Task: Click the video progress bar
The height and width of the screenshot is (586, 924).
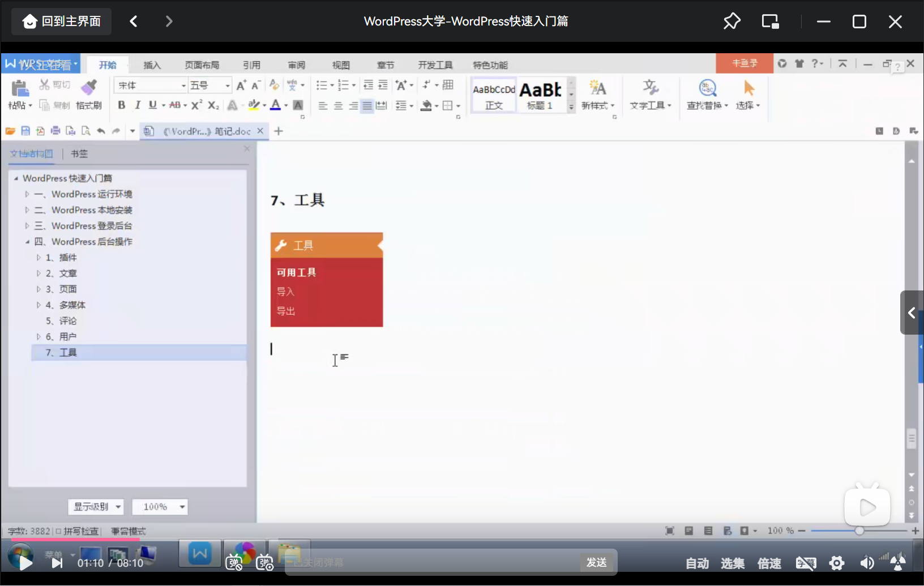Action: point(462,540)
